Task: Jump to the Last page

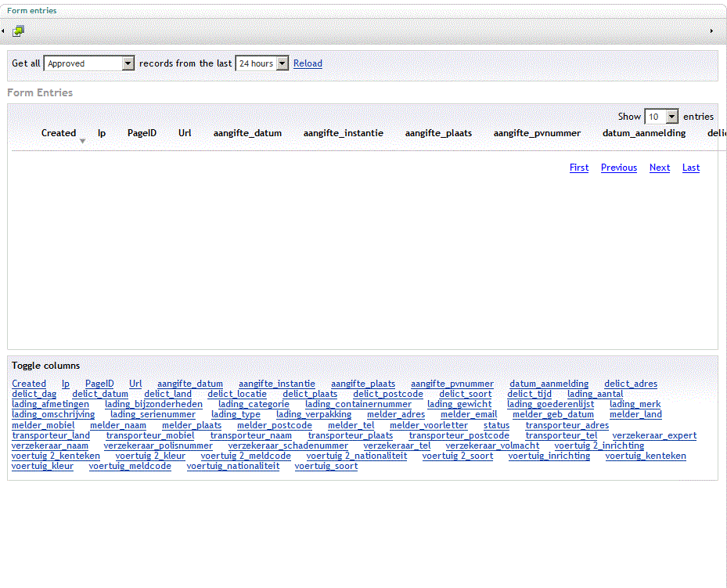Action: click(x=690, y=168)
